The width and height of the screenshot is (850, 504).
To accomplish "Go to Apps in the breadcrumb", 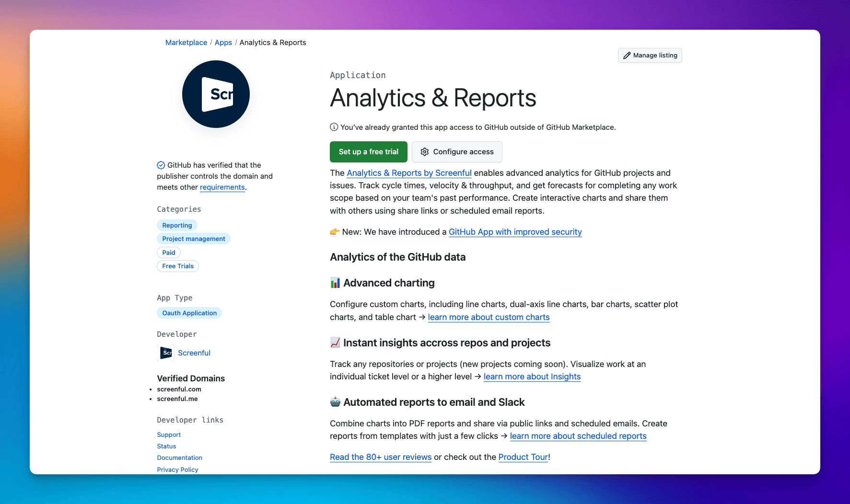I will coord(223,43).
